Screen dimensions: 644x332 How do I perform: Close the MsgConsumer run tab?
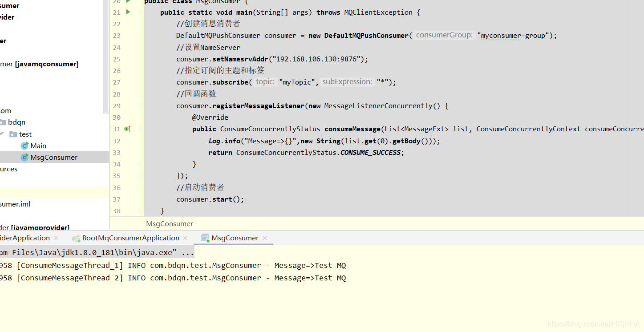point(265,238)
